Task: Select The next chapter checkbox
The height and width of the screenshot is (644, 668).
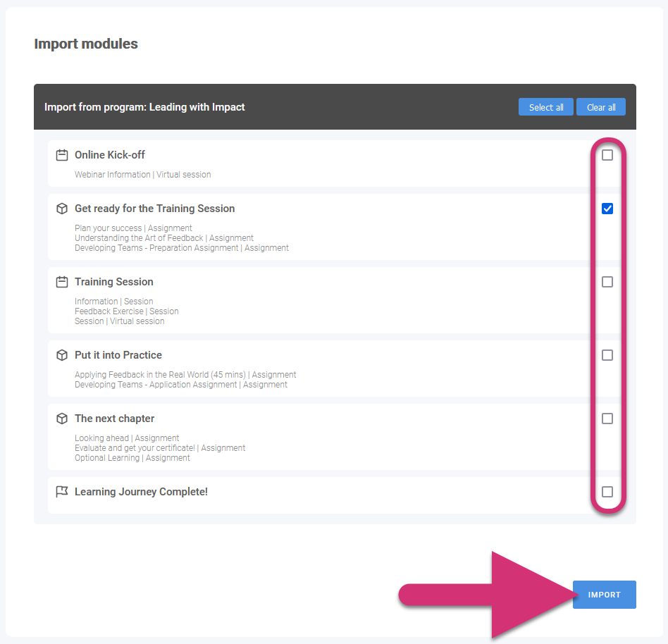Action: pyautogui.click(x=607, y=418)
